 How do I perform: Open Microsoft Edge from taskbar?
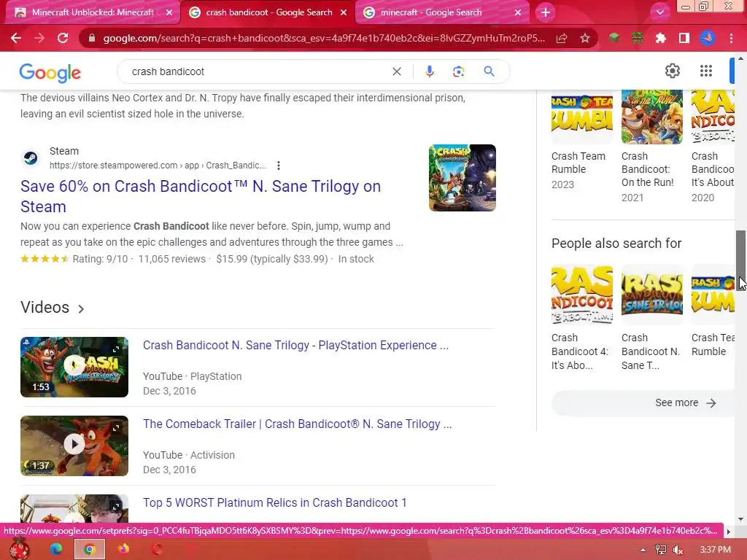pyautogui.click(x=55, y=549)
